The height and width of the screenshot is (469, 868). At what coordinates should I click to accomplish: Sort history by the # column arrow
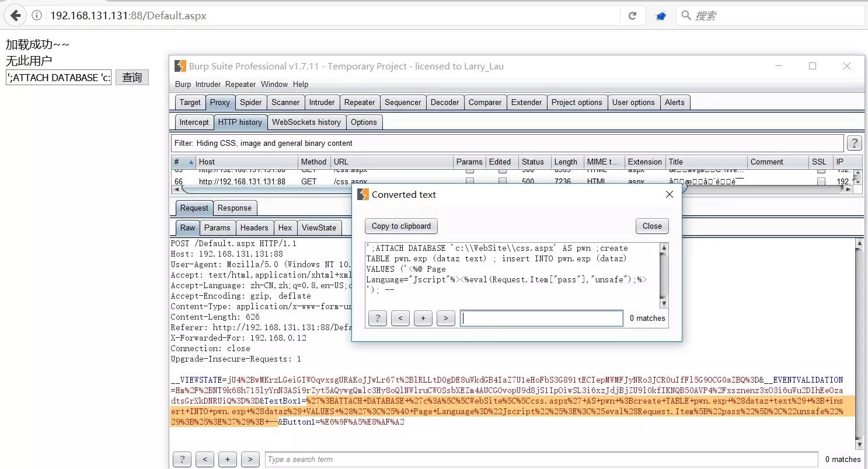coord(190,162)
